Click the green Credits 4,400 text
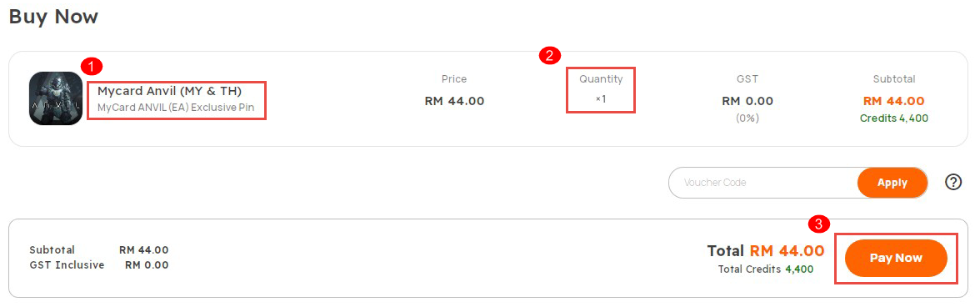 [893, 118]
